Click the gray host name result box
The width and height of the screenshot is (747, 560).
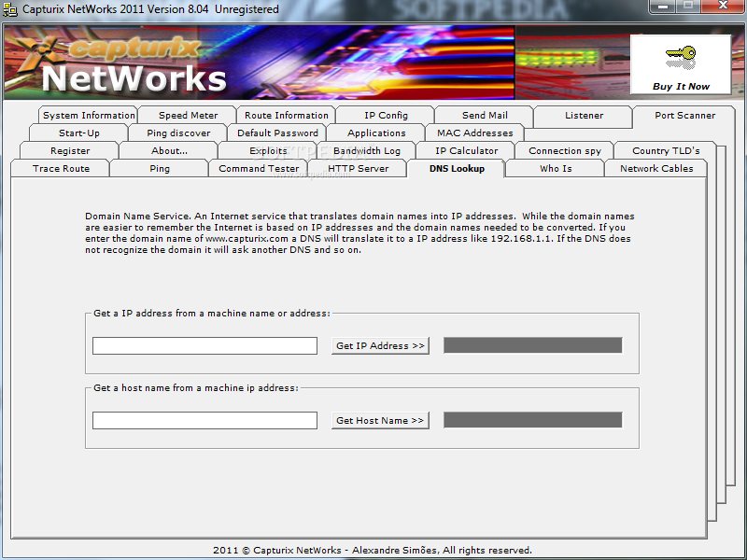532,420
